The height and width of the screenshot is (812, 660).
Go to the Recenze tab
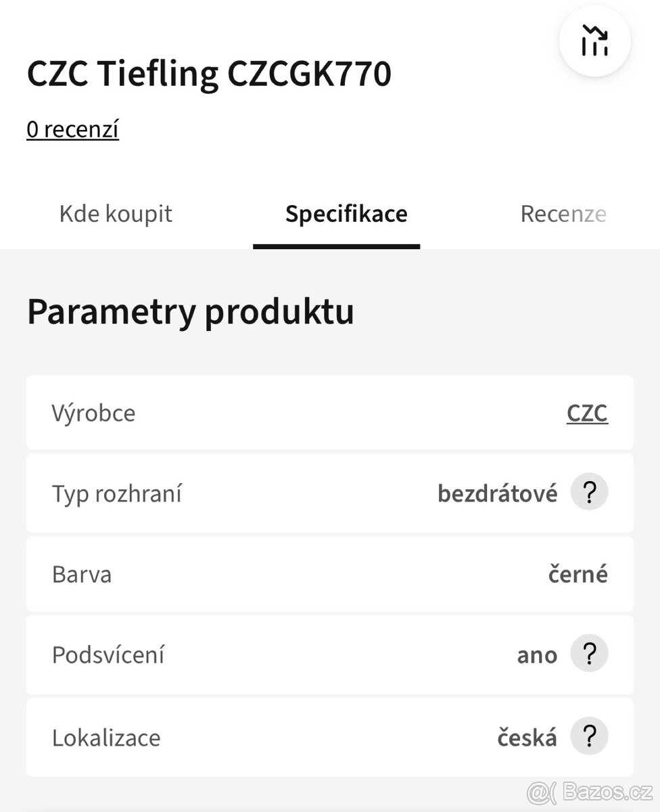[x=563, y=214]
